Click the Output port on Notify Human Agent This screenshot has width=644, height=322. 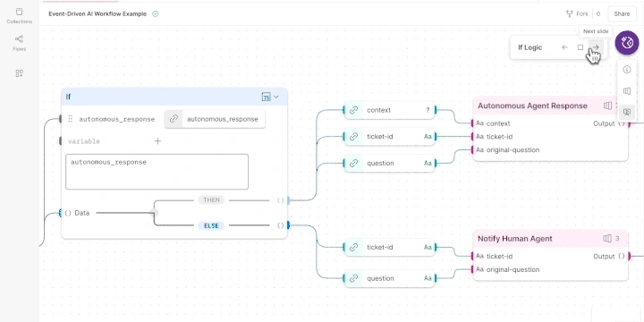tap(629, 257)
